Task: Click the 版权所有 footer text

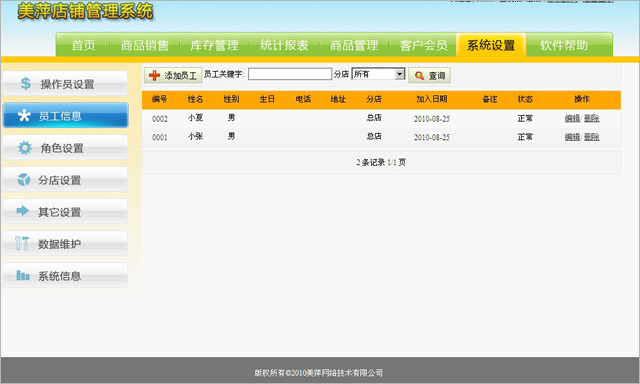Action: pyautogui.click(x=318, y=373)
